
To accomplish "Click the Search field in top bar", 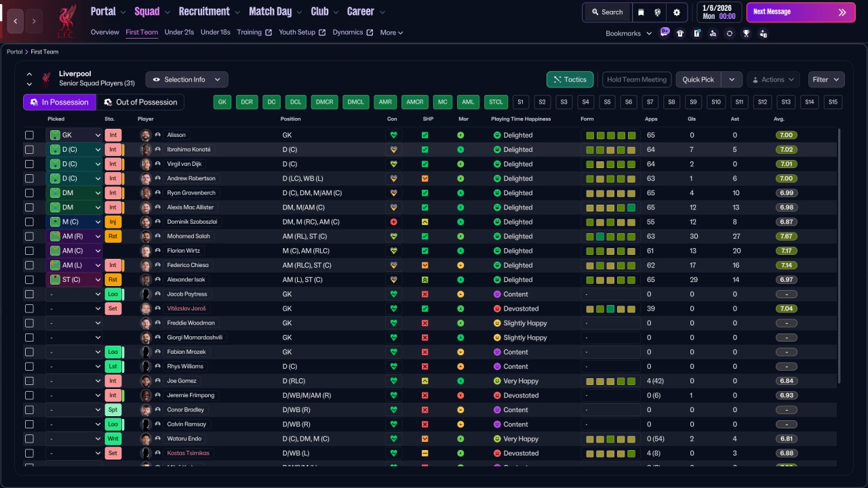I will pyautogui.click(x=607, y=12).
